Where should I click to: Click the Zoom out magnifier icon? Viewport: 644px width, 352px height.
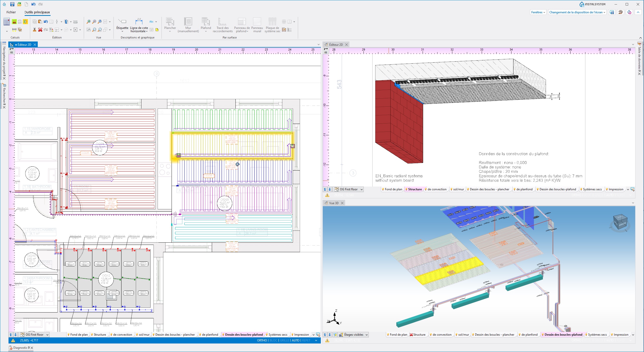(94, 22)
